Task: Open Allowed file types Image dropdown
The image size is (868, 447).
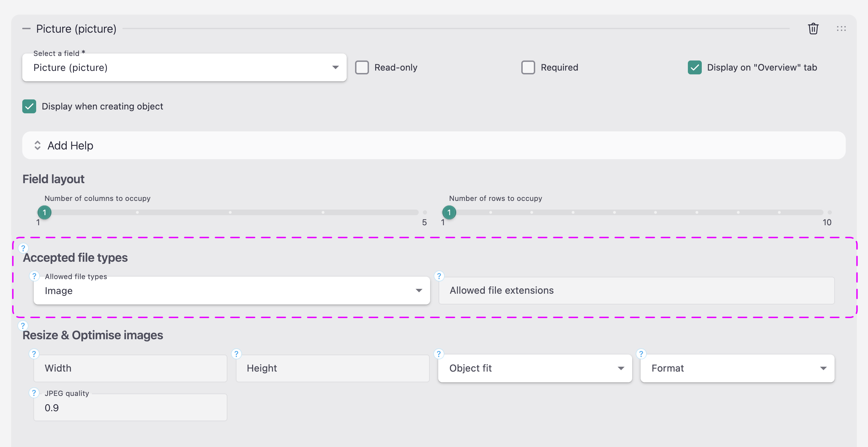Action: point(232,291)
